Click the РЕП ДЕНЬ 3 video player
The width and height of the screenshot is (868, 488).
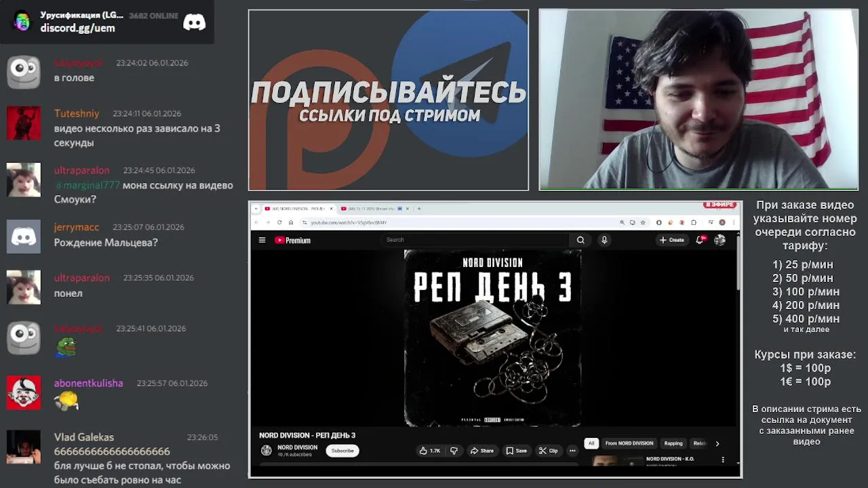point(493,338)
